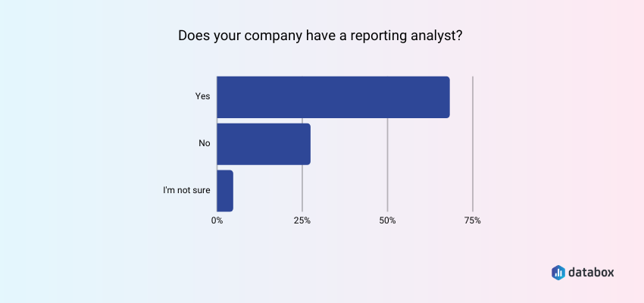Click the Databox logo icon

(x=558, y=272)
